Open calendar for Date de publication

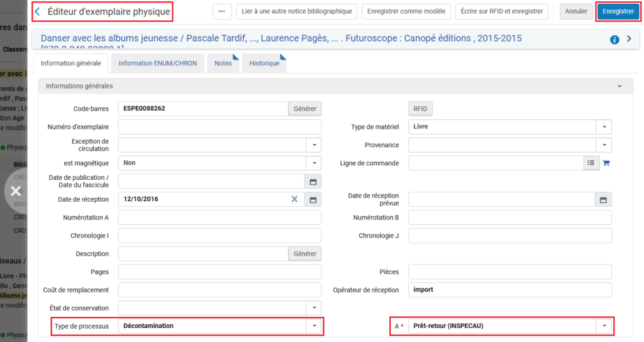[x=313, y=181]
